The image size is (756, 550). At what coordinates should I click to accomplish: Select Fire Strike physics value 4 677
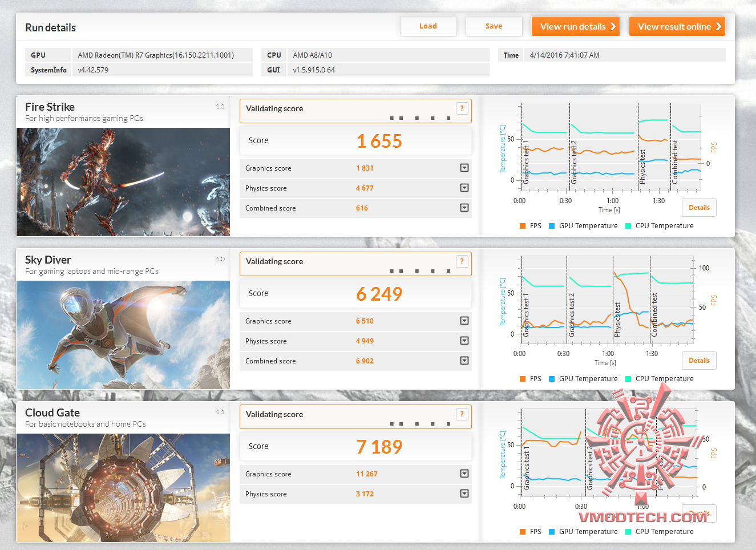(365, 188)
